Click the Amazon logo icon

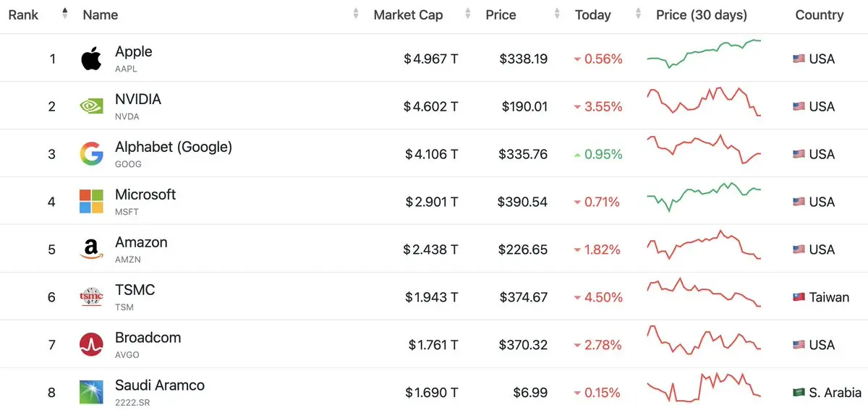pyautogui.click(x=91, y=249)
